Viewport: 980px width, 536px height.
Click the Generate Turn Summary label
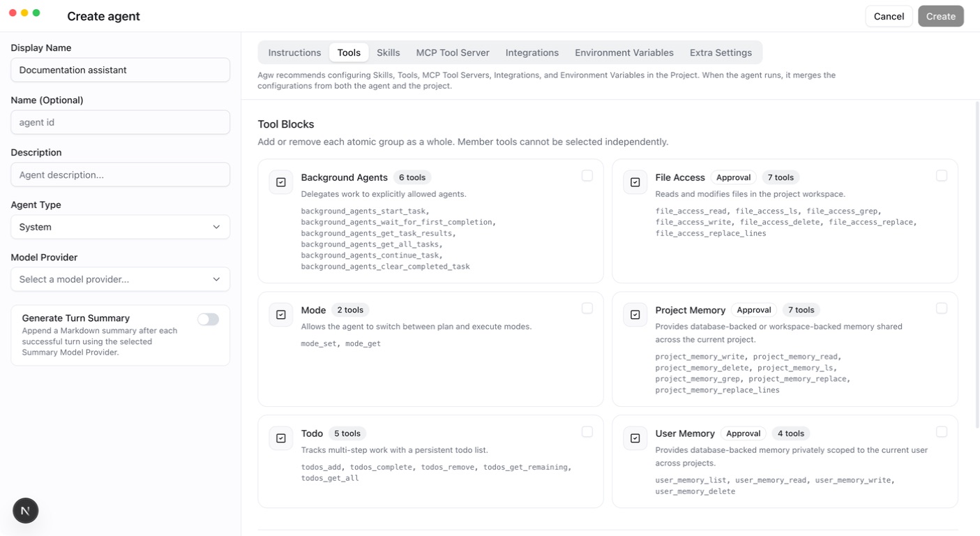pyautogui.click(x=76, y=318)
